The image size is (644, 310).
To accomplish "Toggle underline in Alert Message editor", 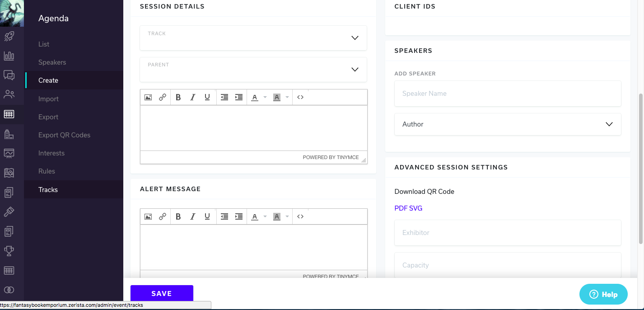I will coord(207,216).
